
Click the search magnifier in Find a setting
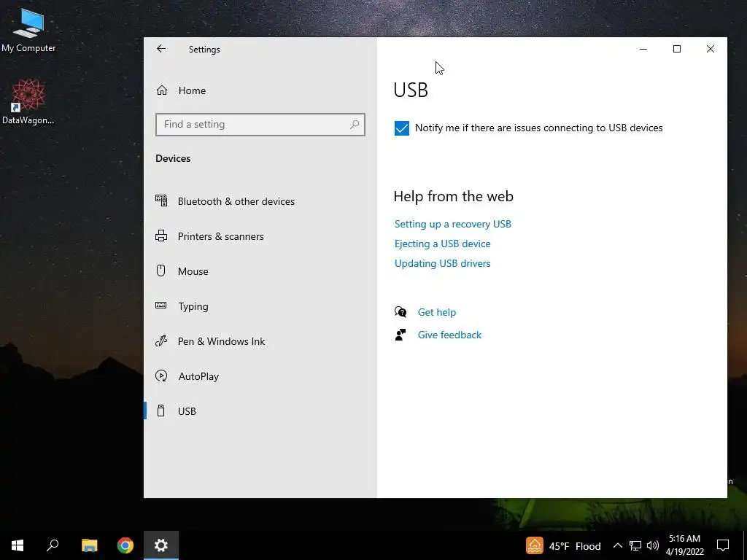[354, 124]
